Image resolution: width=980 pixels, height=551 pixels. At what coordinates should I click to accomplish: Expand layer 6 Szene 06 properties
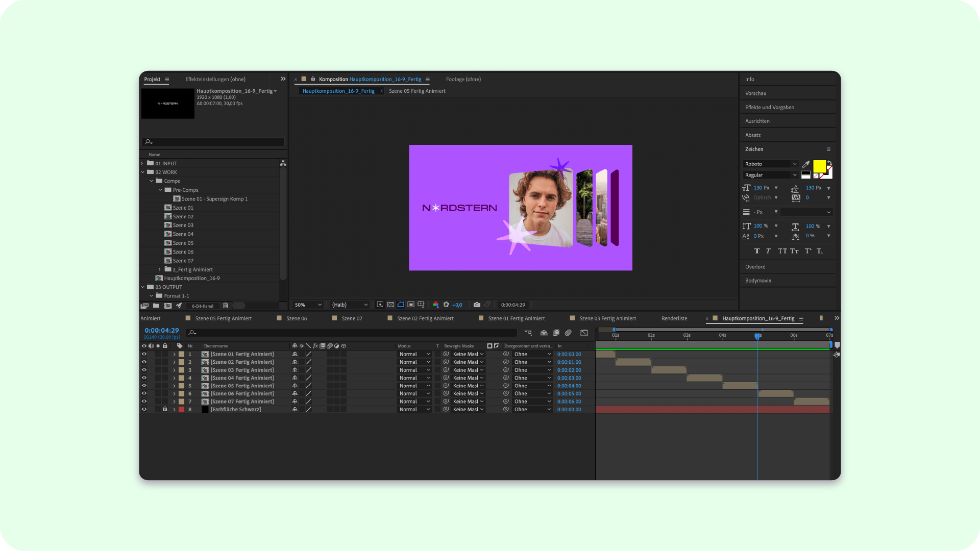[174, 394]
